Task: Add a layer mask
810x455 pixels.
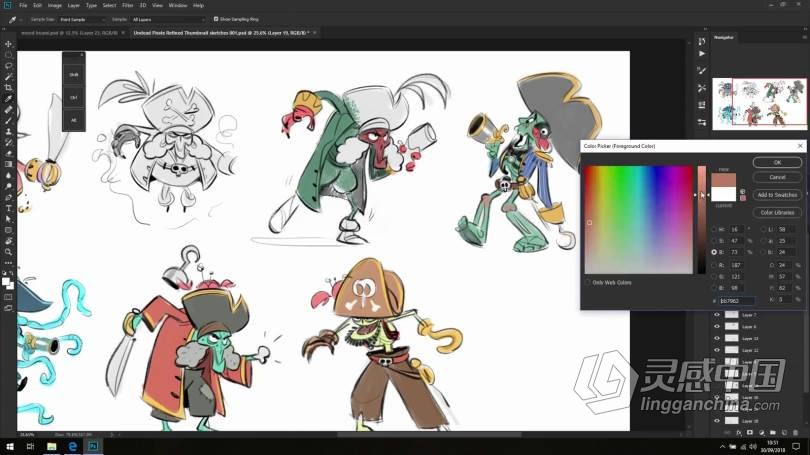Action: 750,433
